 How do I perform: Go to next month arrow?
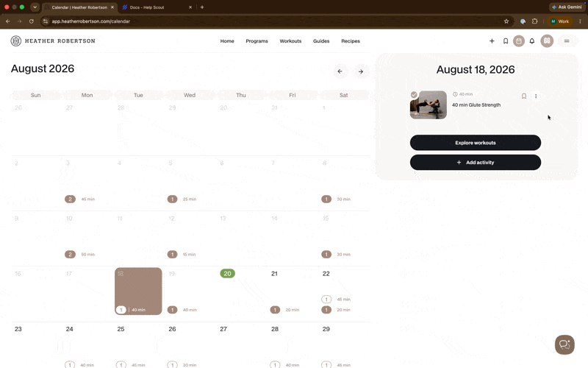coord(361,71)
